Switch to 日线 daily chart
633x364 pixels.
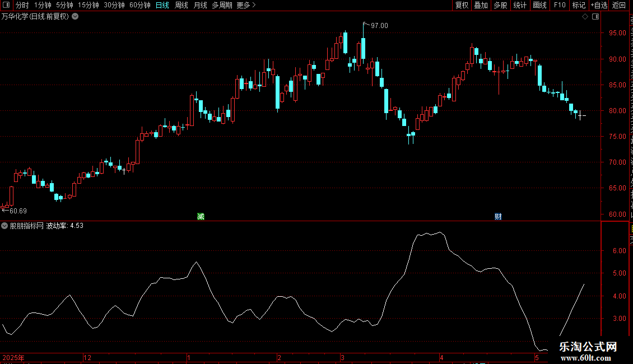(x=162, y=5)
